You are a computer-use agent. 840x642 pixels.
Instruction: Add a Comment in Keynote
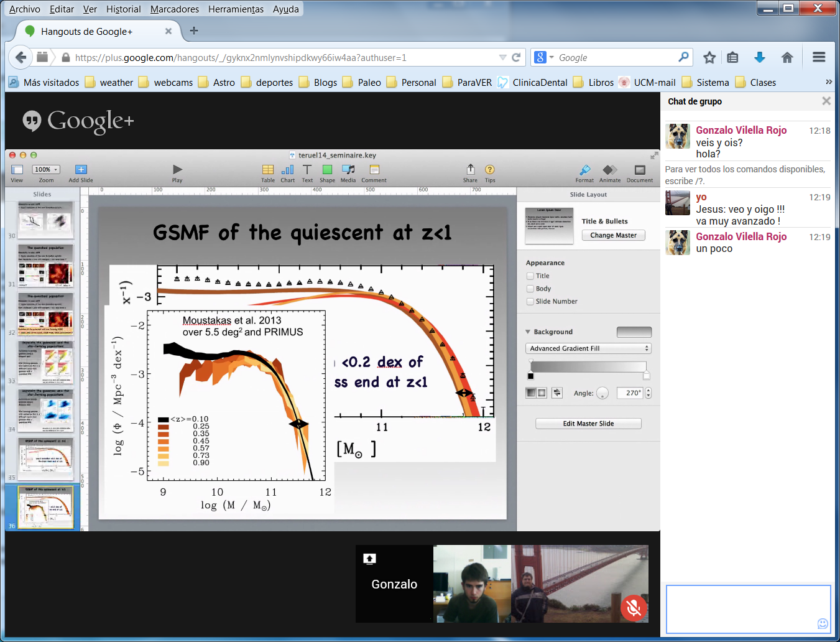(x=374, y=169)
